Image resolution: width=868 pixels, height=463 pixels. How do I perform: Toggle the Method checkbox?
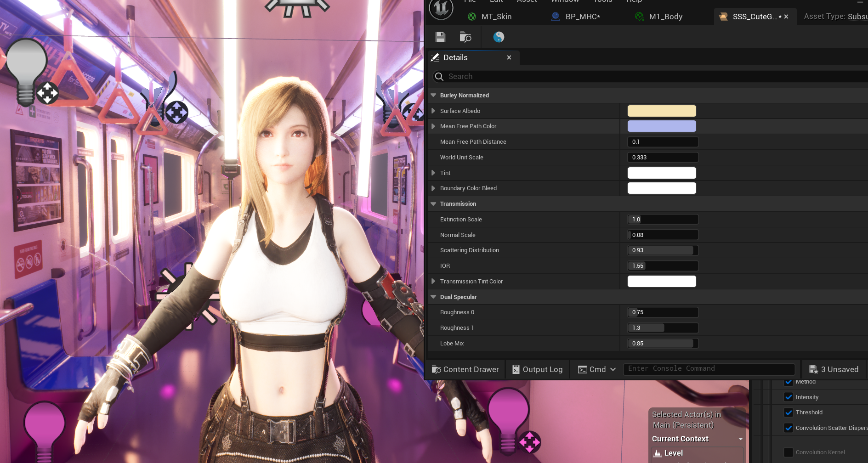[789, 382]
